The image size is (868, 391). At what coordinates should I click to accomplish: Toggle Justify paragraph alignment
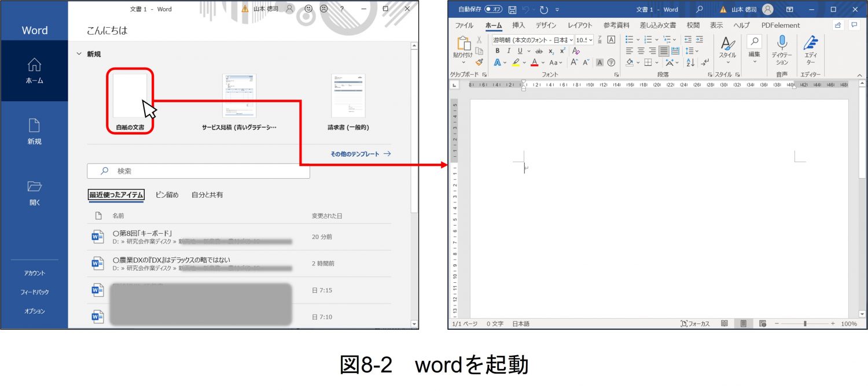pos(664,51)
